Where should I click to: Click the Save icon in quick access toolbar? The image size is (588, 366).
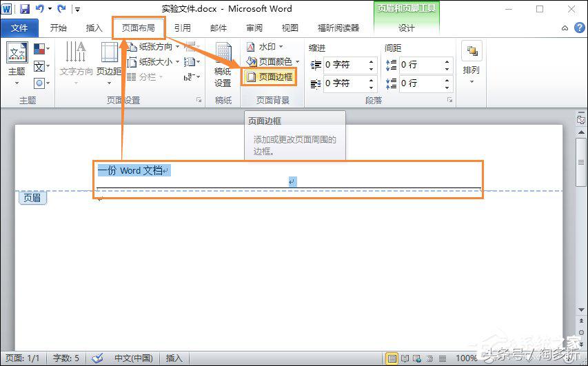tap(25, 9)
